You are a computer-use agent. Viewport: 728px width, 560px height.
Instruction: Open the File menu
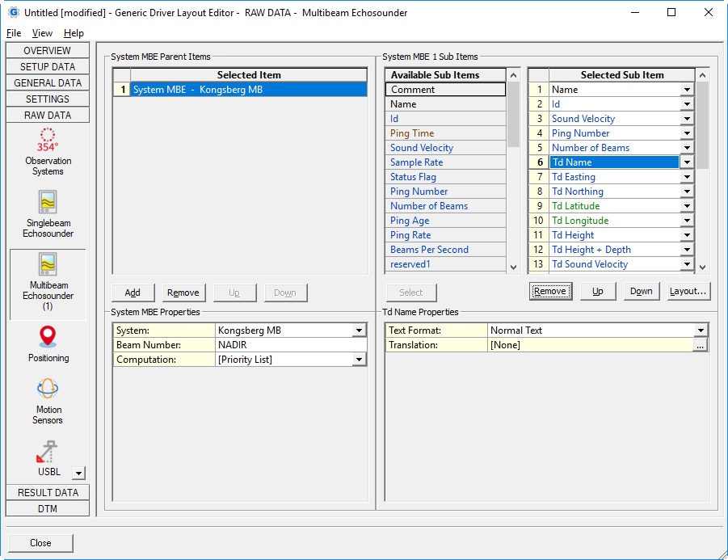(x=14, y=33)
